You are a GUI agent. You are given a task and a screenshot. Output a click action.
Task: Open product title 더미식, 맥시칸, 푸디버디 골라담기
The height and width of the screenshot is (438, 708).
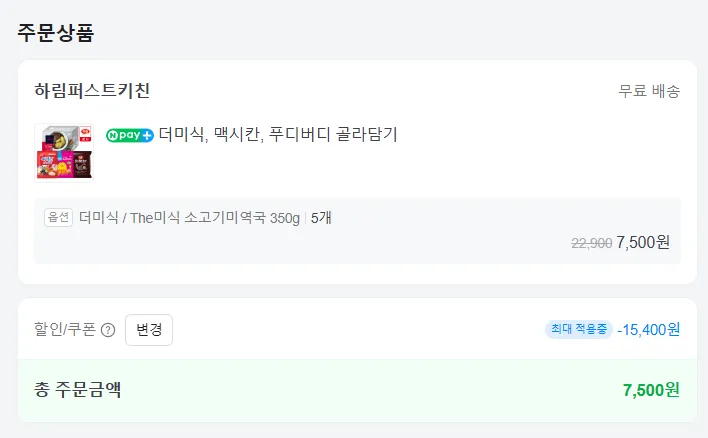point(278,134)
